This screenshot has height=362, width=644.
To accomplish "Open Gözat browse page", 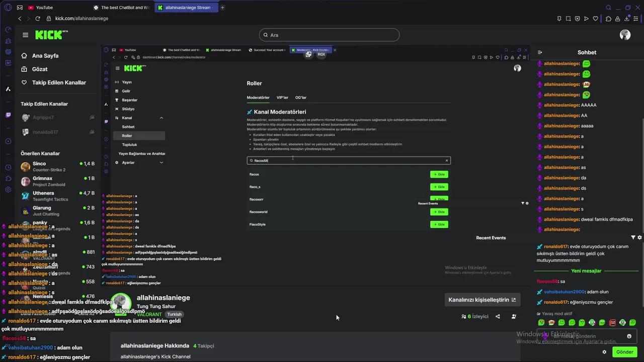I will 34,69.
